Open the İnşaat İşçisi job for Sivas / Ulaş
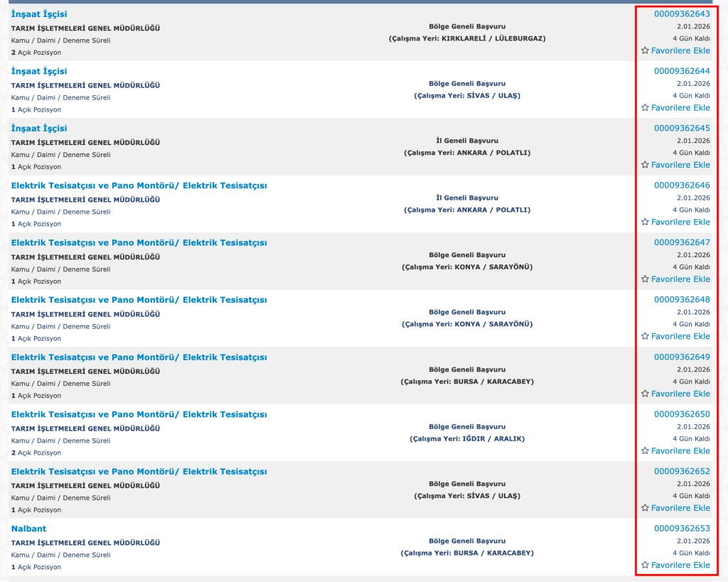This screenshot has width=728, height=582. (x=39, y=71)
